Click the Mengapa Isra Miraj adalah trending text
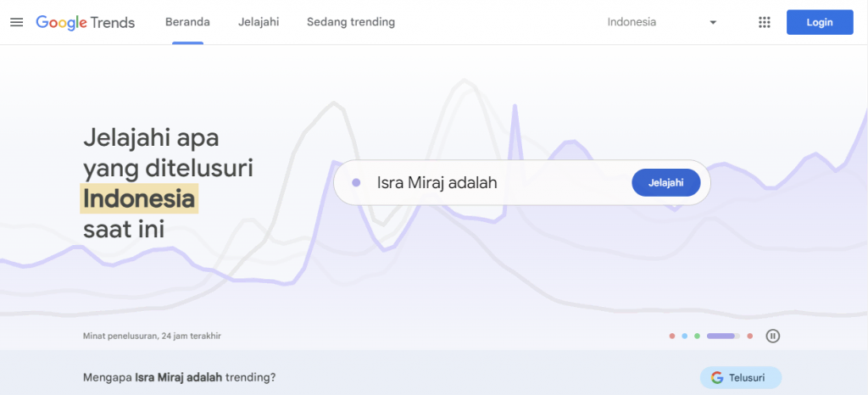The image size is (868, 395). pos(179,377)
